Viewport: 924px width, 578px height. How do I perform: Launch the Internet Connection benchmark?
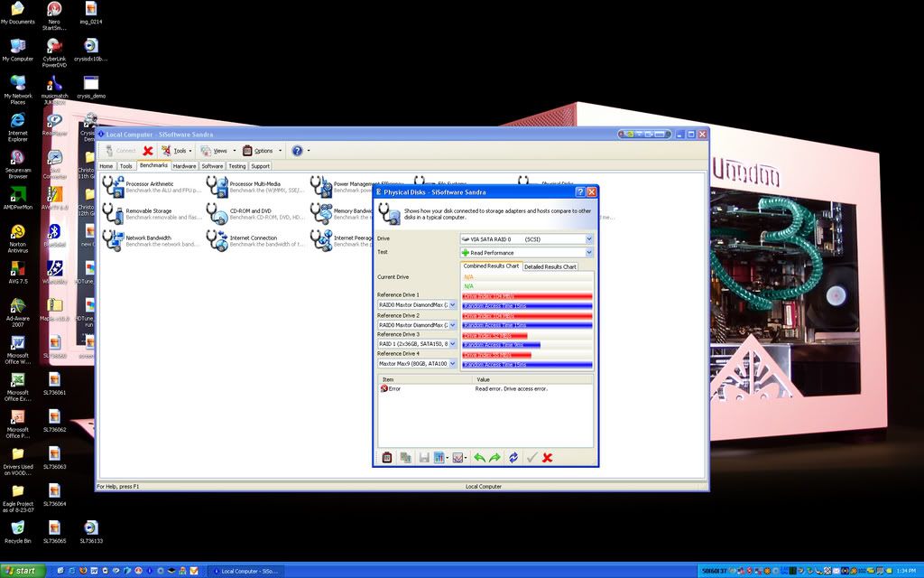point(217,240)
